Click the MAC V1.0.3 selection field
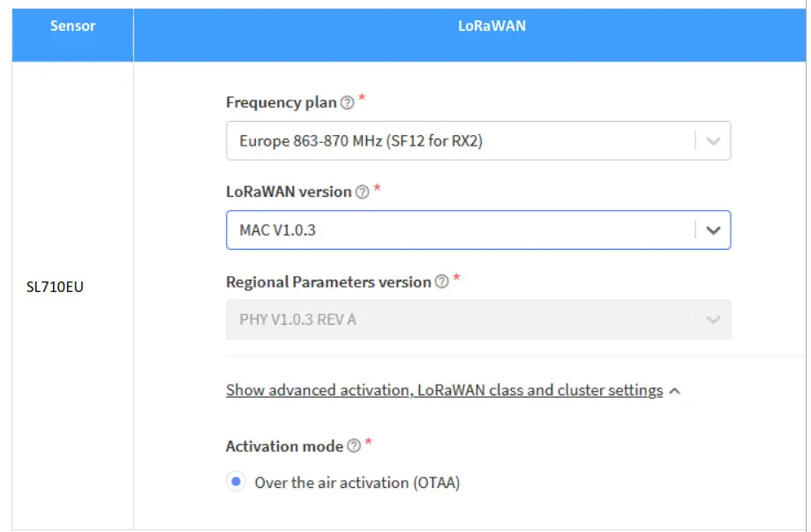 pyautogui.click(x=459, y=230)
